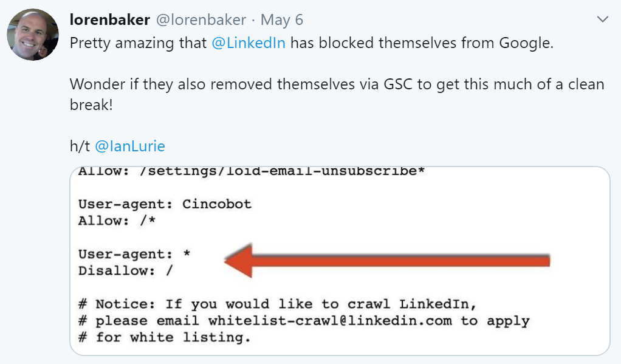Click the 'h/t' text before the mention
Screen dimensions: 621x364
click(x=80, y=146)
